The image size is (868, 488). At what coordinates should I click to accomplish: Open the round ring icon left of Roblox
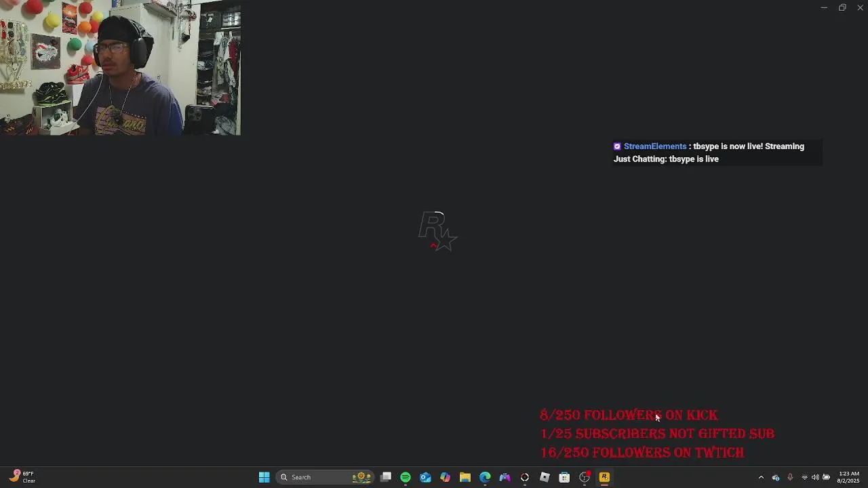(x=525, y=477)
